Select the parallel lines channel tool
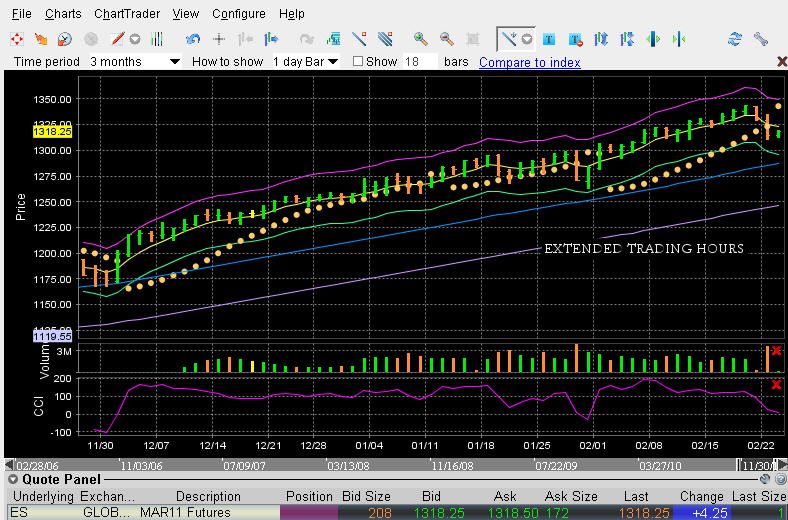Viewport: 788px width, 520px height. [x=385, y=39]
